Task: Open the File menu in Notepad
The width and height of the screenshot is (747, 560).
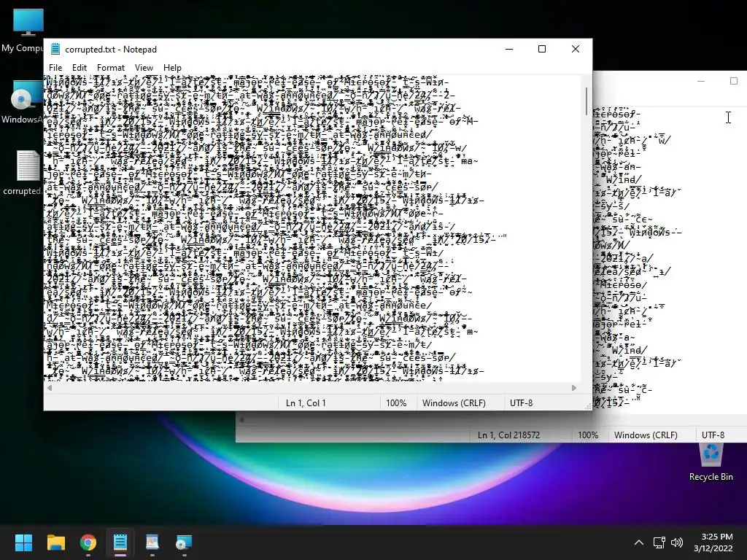Action: 55,68
